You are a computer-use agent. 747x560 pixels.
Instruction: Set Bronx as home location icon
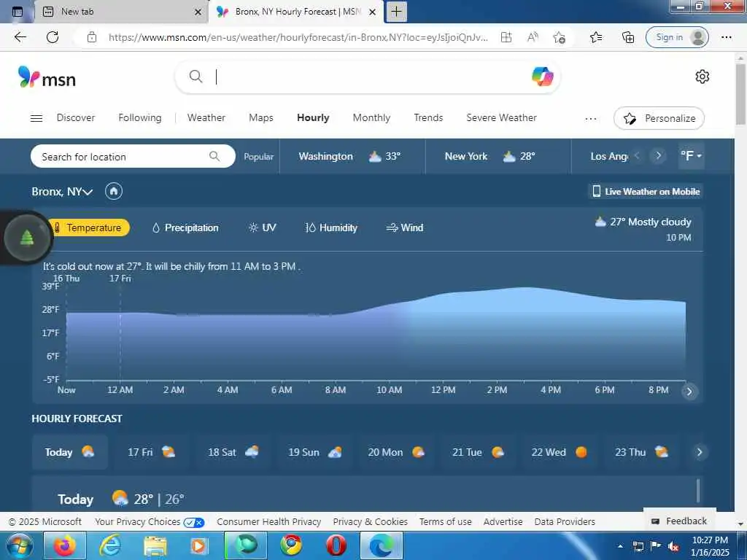click(x=113, y=192)
